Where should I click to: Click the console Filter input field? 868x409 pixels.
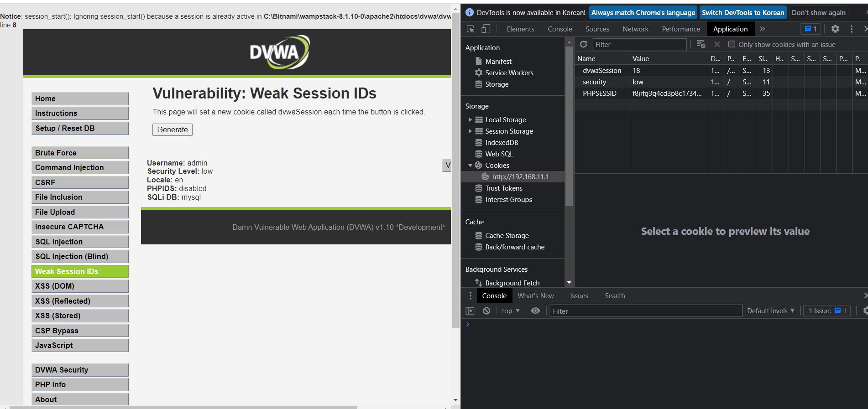(646, 311)
